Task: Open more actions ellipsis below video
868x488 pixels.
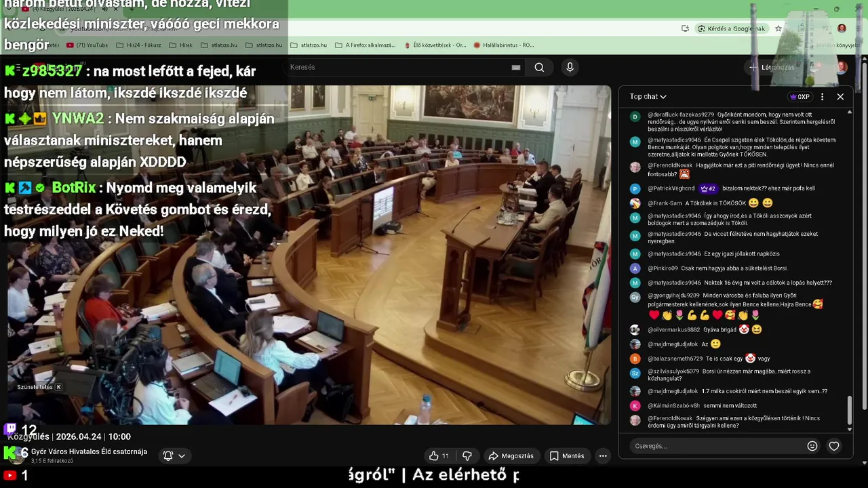Action: tap(603, 456)
